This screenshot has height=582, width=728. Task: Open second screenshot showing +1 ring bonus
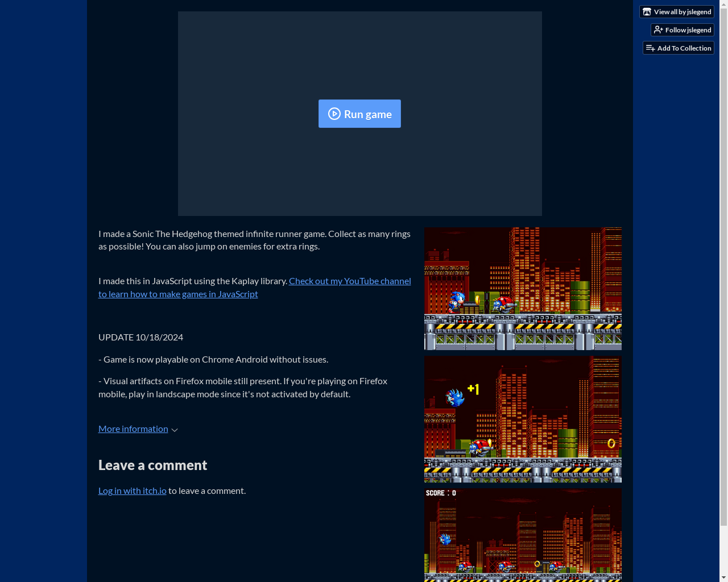coord(523,419)
